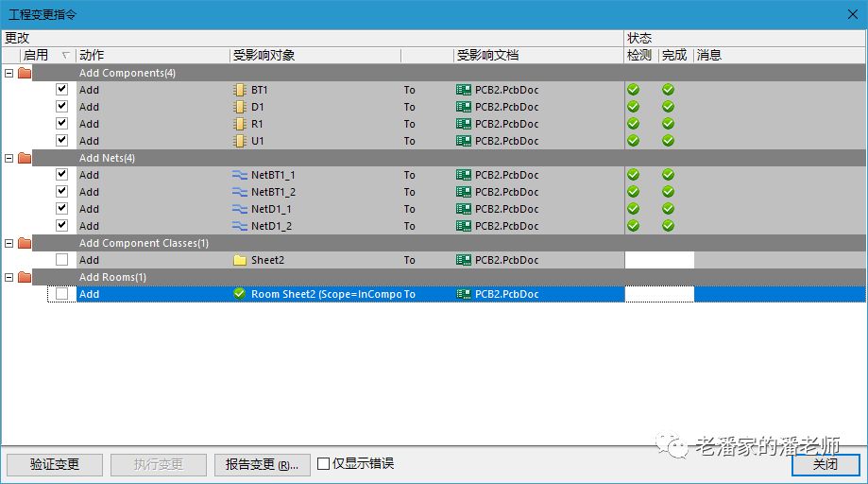Click the 关闭 button
Screen dimensions: 868x484
pyautogui.click(x=825, y=464)
